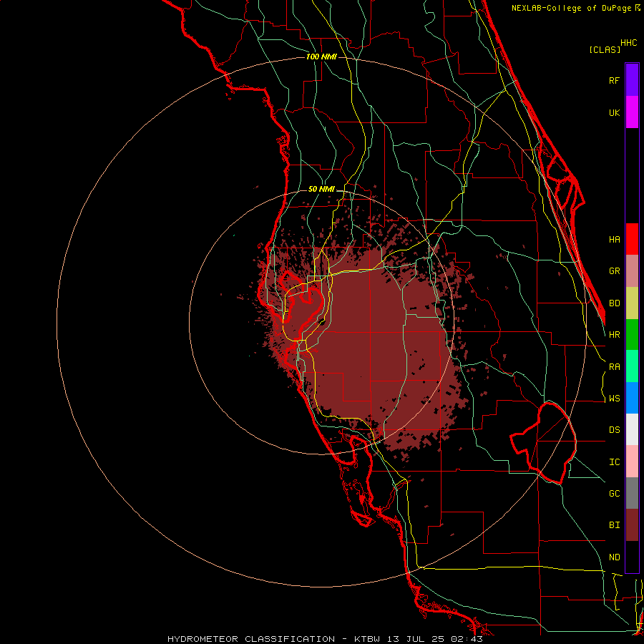This screenshot has height=644, width=644.
Task: Click the DS legend label
Action: (615, 430)
